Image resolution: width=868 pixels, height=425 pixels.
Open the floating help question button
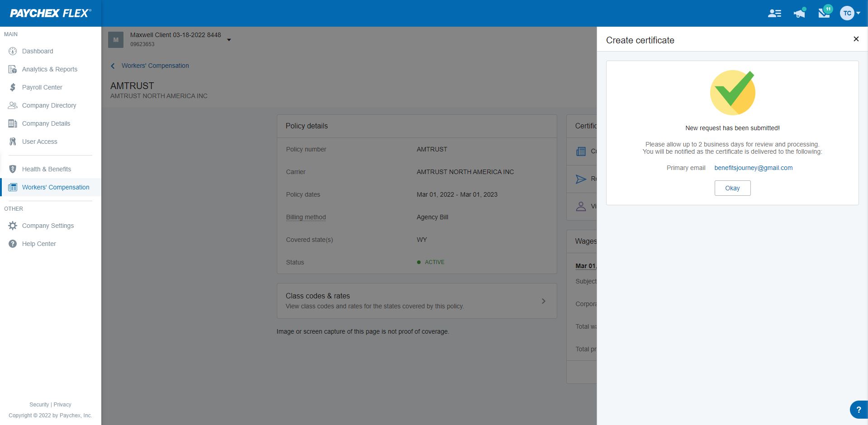859,410
